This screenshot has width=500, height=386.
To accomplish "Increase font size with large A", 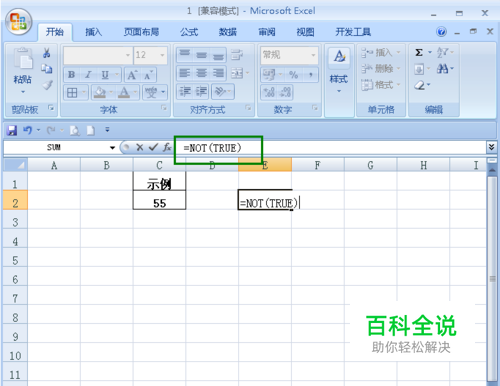I will (132, 75).
